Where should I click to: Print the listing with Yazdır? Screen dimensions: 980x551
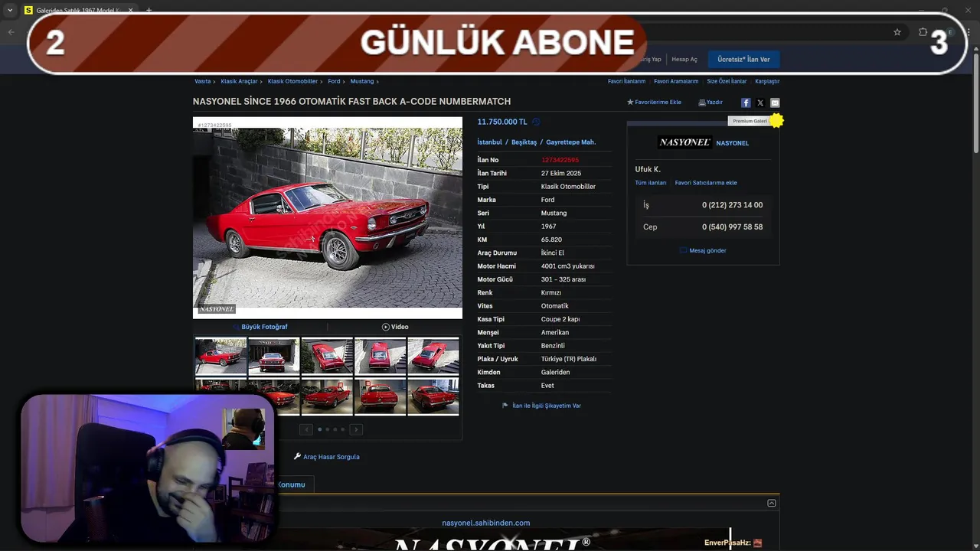(x=710, y=103)
